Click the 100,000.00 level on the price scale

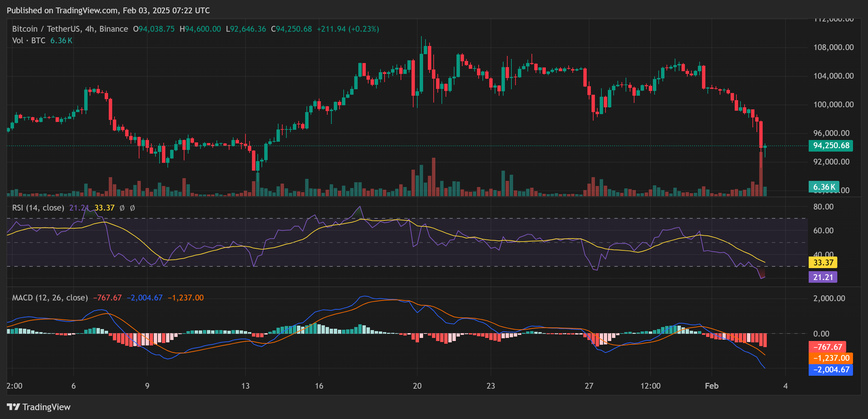[833, 105]
